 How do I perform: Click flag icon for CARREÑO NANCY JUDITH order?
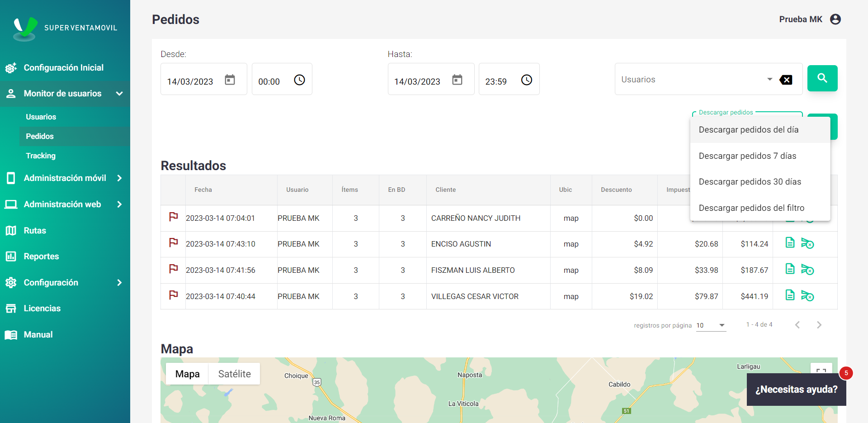point(173,217)
